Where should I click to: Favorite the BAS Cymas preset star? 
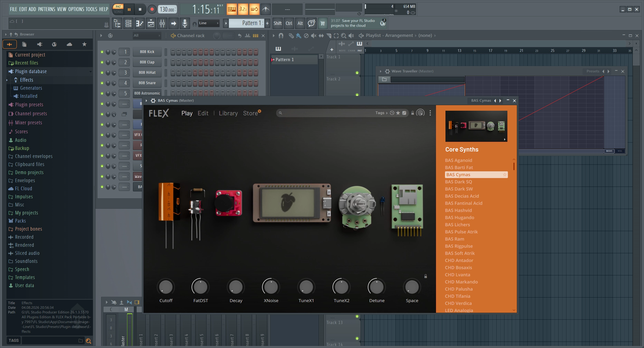point(504,175)
